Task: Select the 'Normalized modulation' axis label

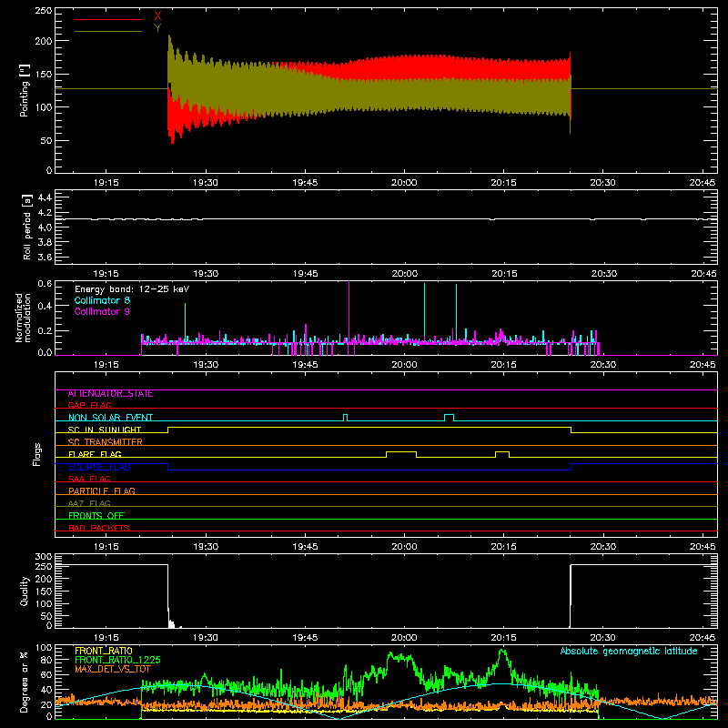Action: pyautogui.click(x=23, y=318)
